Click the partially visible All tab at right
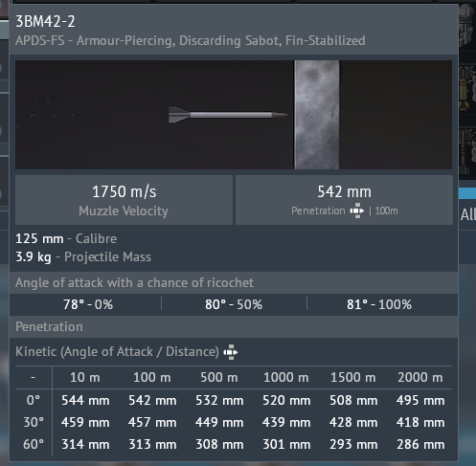The image size is (476, 466). (x=468, y=214)
